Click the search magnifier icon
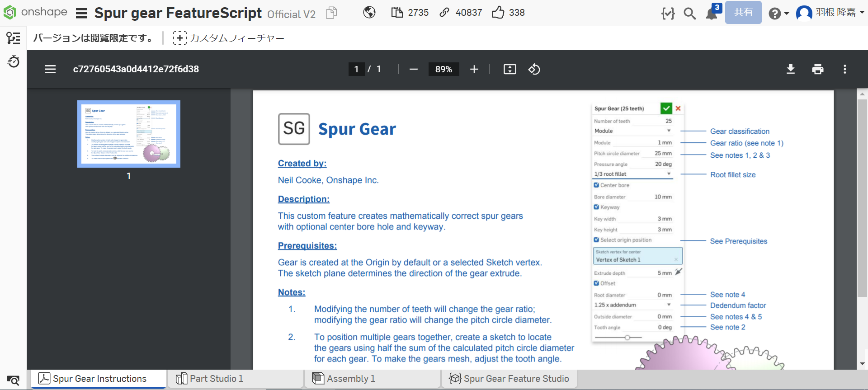This screenshot has width=868, height=390. (689, 14)
